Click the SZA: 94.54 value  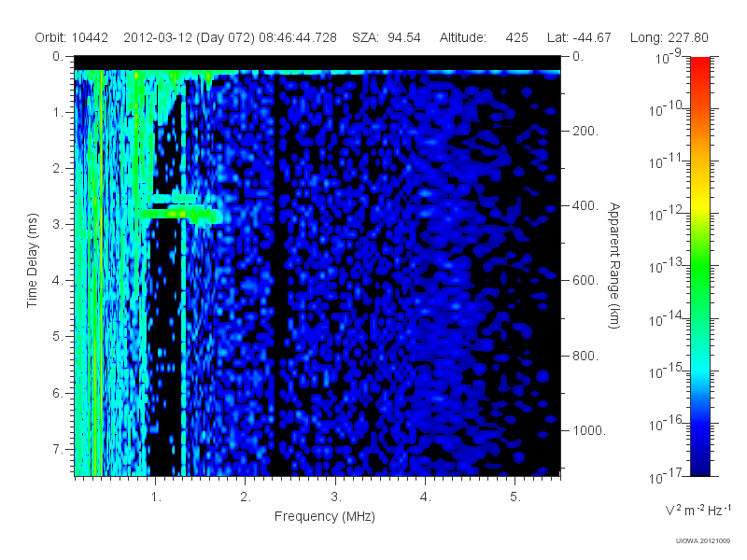point(387,37)
